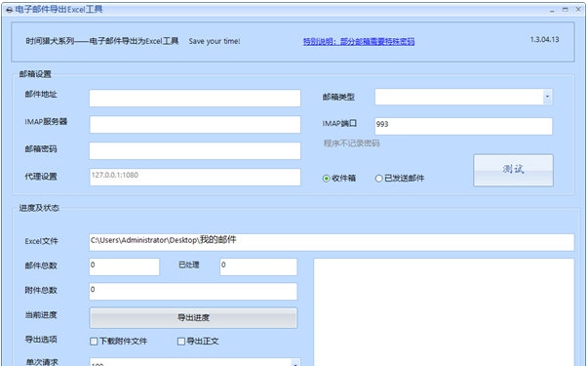Image resolution: width=588 pixels, height=366 pixels.
Task: Select the 已发送邮件 radio button
Action: pyautogui.click(x=378, y=179)
